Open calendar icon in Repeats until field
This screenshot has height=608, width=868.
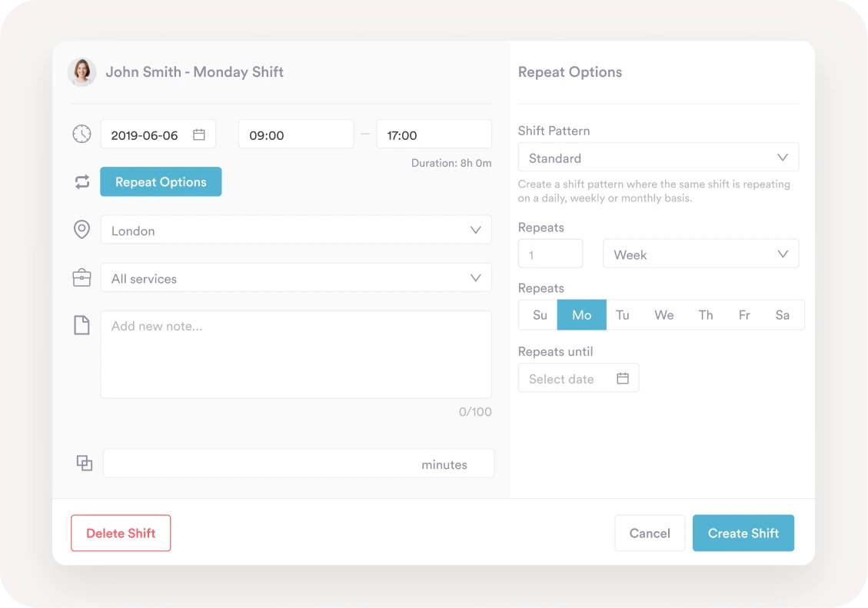click(623, 378)
